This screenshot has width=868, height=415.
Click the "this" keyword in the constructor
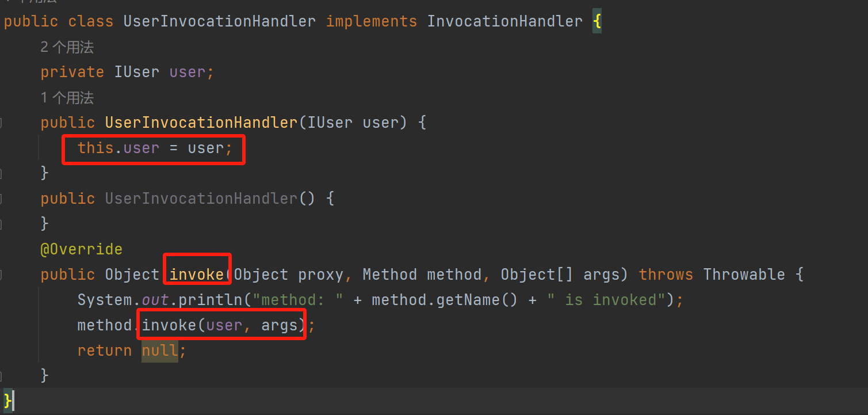(x=95, y=148)
